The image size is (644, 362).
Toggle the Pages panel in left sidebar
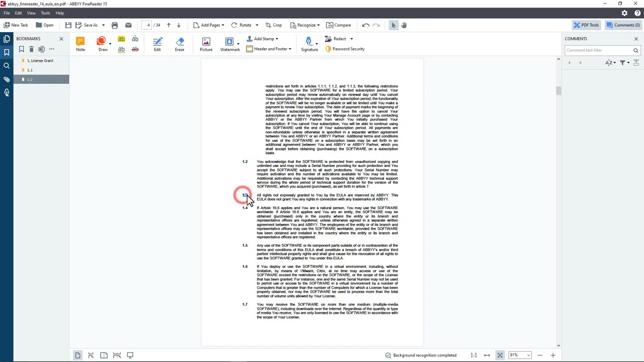tap(7, 39)
